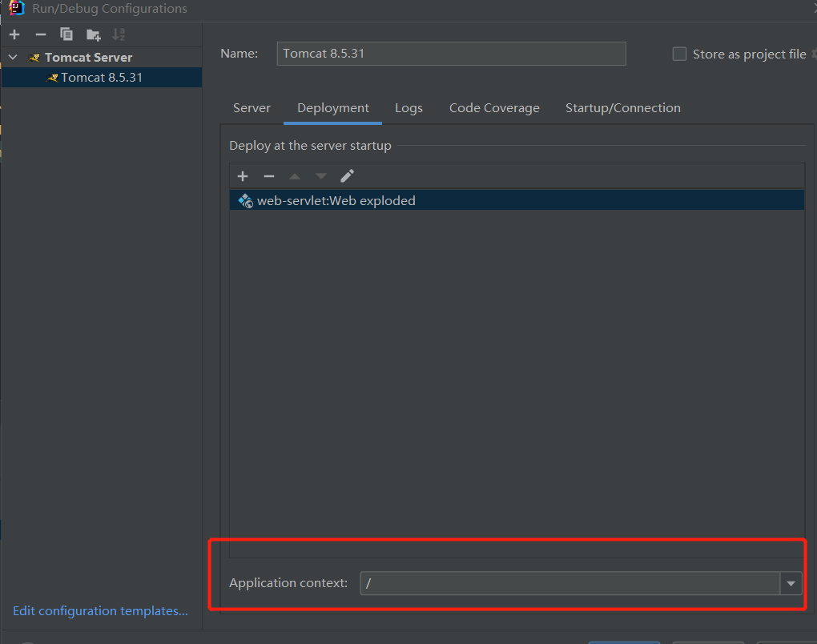Image resolution: width=817 pixels, height=644 pixels.
Task: Edit the configuration Name field
Action: 451,54
